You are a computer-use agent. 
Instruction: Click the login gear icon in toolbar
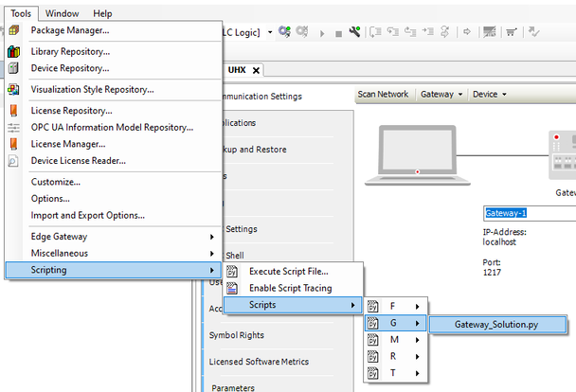[285, 32]
